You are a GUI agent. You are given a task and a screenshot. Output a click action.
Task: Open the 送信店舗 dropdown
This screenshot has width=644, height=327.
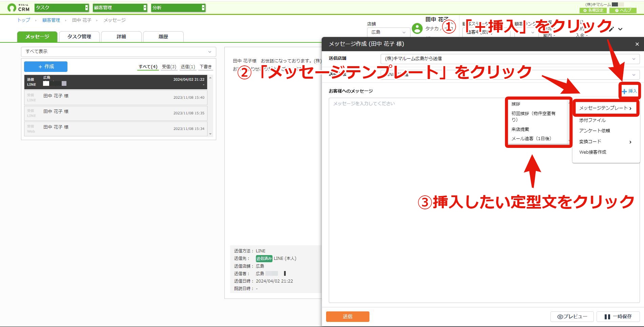point(510,59)
